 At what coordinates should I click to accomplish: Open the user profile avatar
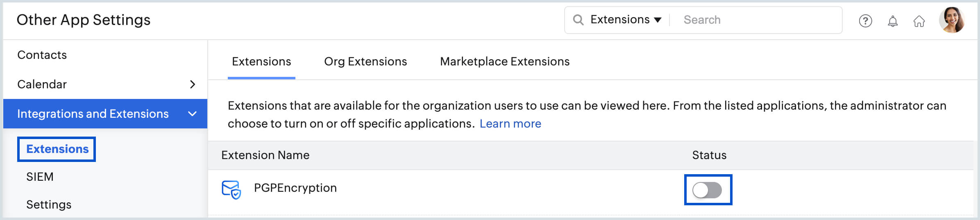click(x=952, y=20)
